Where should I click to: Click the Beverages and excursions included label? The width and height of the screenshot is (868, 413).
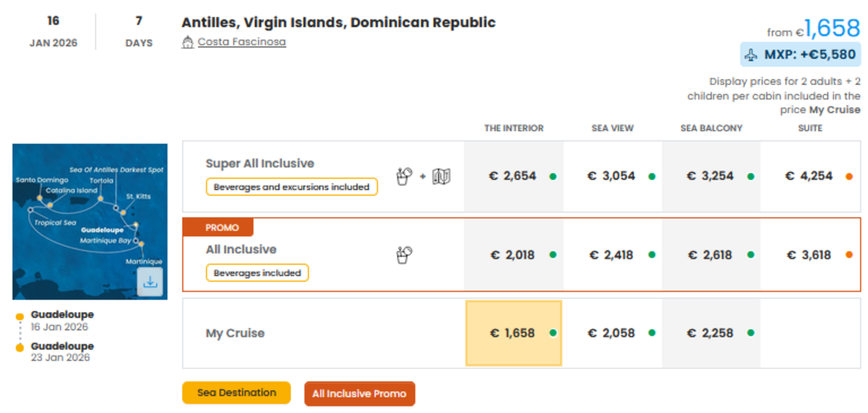(292, 187)
